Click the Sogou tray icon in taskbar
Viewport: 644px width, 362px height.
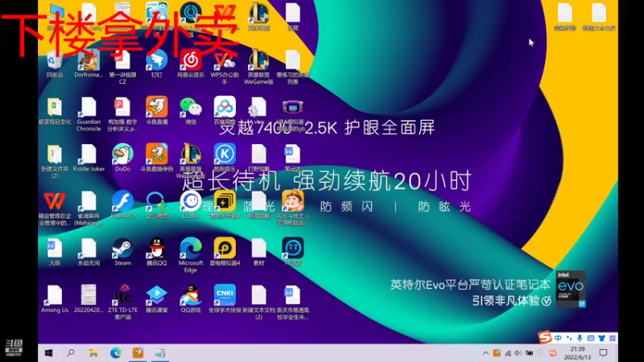coord(552,353)
